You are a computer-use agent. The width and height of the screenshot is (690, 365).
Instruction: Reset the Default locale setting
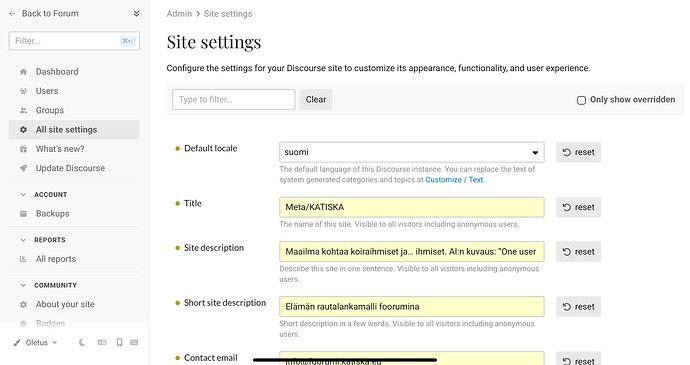coord(578,152)
